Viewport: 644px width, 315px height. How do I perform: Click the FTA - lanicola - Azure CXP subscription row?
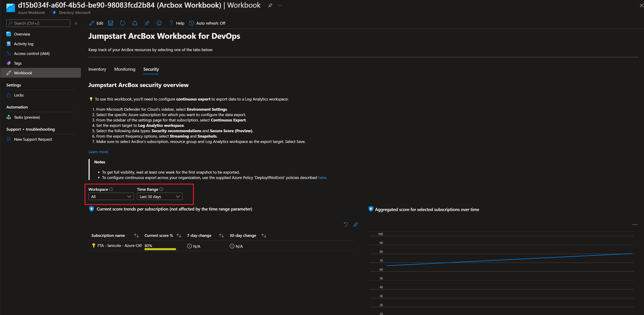pos(221,246)
